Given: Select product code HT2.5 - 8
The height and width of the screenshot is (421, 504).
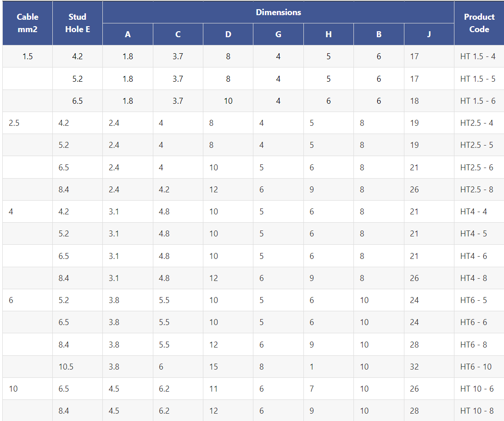Looking at the screenshot, I should (x=476, y=189).
